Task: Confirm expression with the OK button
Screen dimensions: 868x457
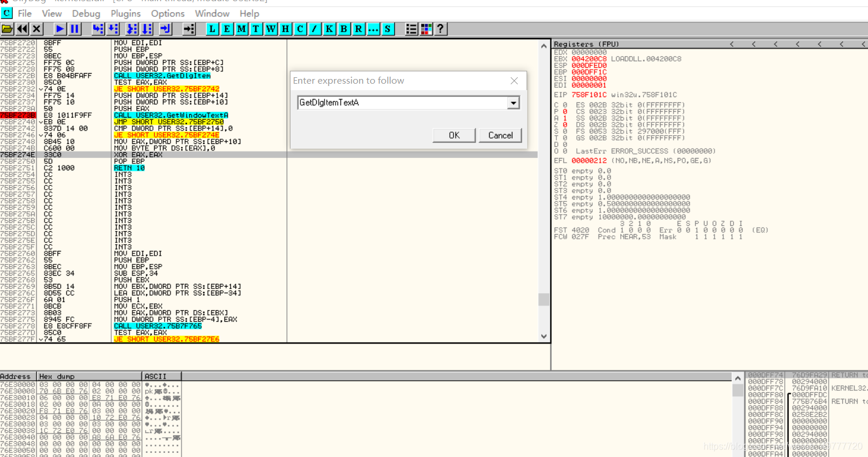Action: tap(454, 135)
